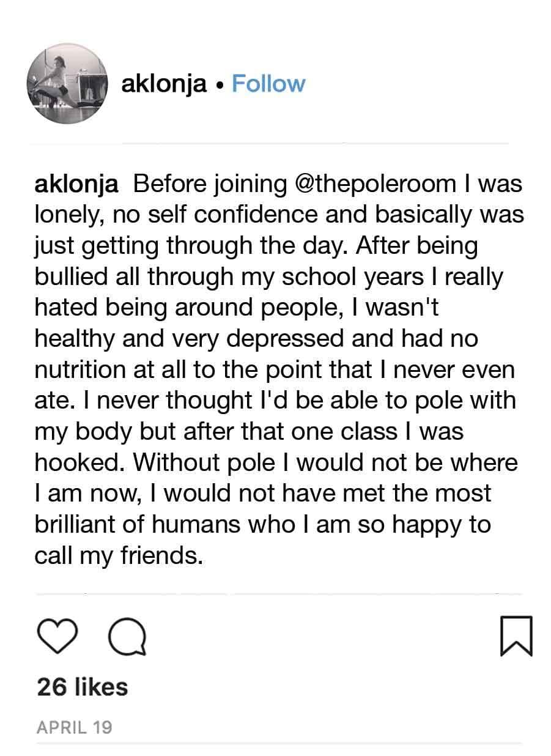Image resolution: width=551 pixels, height=756 pixels.
Task: Click the phrase "call my friends."
Action: 118,557
